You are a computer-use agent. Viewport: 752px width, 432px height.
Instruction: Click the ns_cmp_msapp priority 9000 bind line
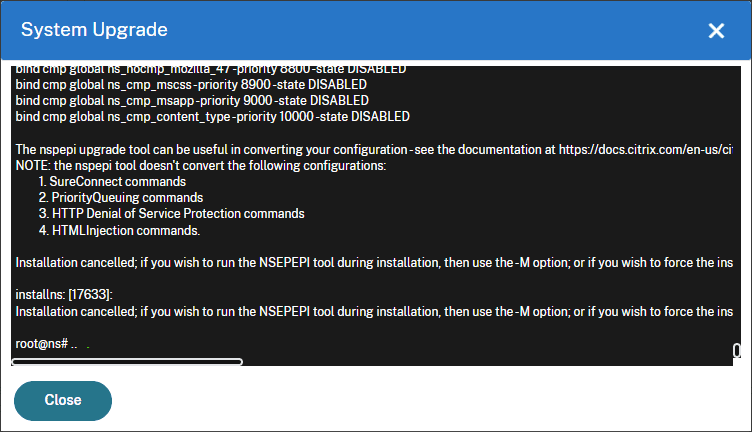pyautogui.click(x=192, y=101)
